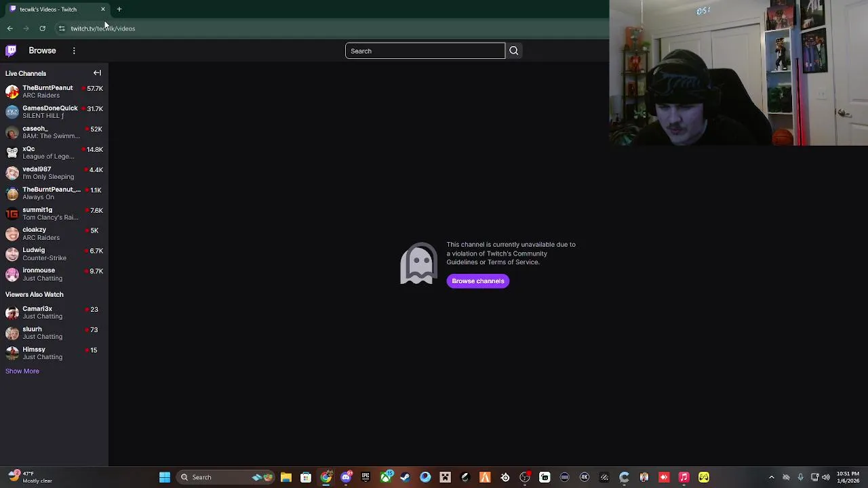
Task: Open the Twitch home logo
Action: click(11, 51)
